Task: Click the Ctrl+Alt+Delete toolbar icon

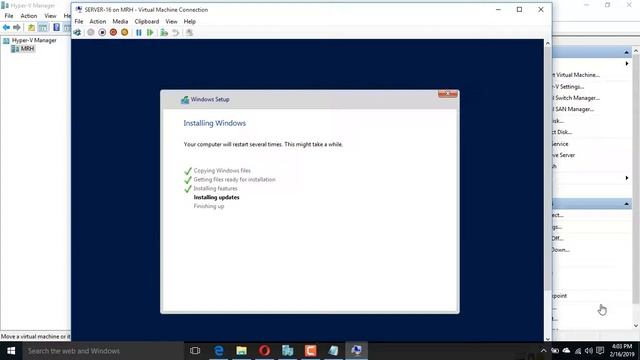Action: [77, 32]
